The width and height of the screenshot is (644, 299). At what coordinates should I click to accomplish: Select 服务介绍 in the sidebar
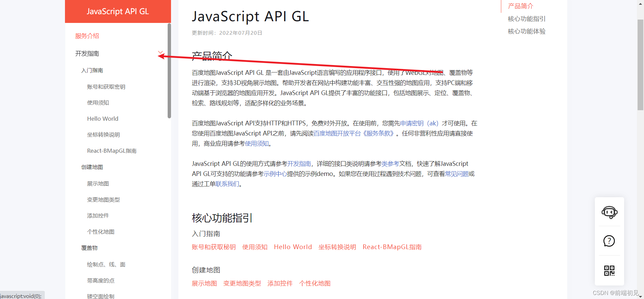(x=87, y=36)
